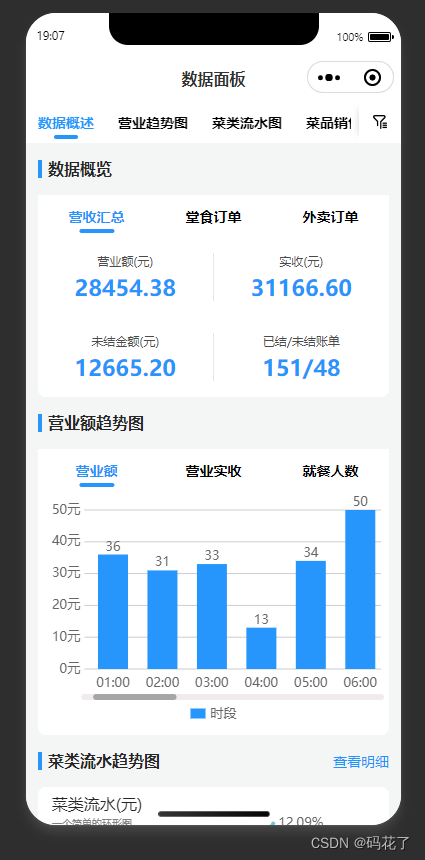Screen dimensions: 425x860
Task: Select 堂食订单 sub-tab
Action: pyautogui.click(x=213, y=217)
